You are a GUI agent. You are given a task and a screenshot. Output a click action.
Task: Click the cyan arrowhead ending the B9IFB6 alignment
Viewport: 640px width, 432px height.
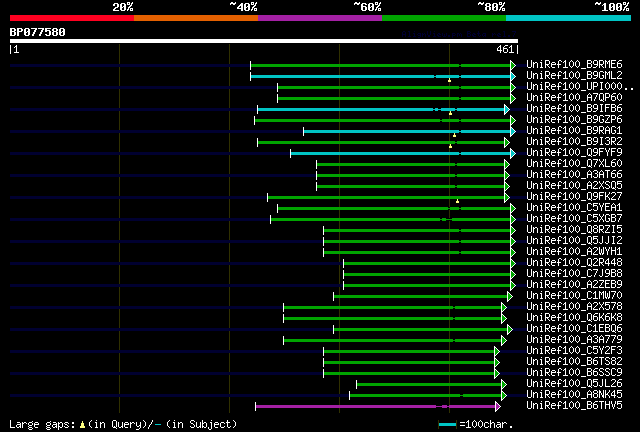pos(507,109)
